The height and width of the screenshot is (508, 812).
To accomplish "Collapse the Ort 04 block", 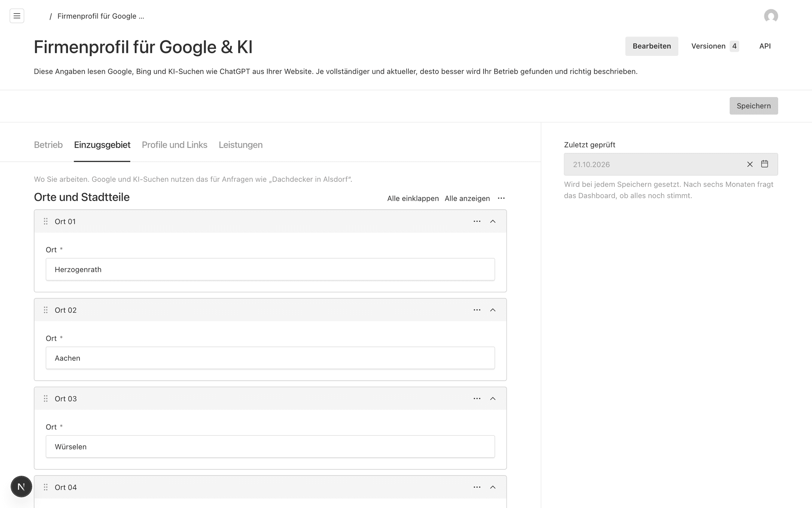I will coord(493,487).
